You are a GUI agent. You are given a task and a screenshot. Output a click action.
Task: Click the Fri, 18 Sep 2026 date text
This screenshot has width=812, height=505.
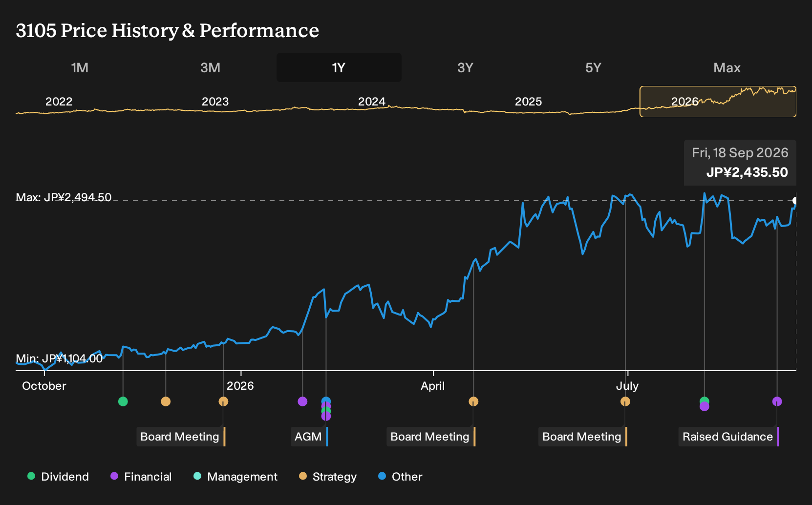(x=740, y=153)
